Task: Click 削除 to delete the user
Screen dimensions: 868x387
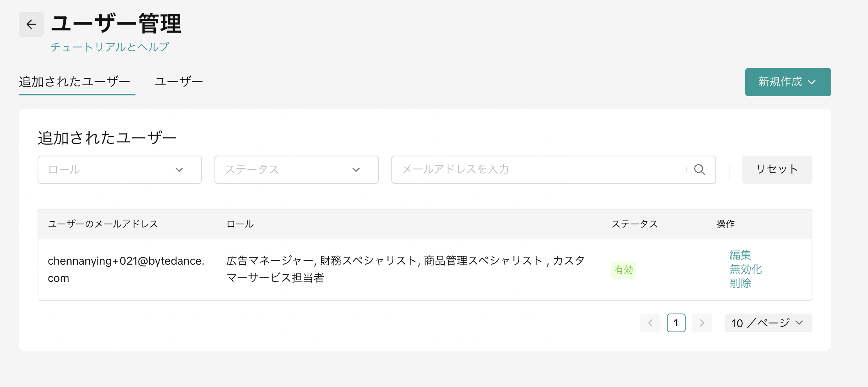Action: coord(740,283)
